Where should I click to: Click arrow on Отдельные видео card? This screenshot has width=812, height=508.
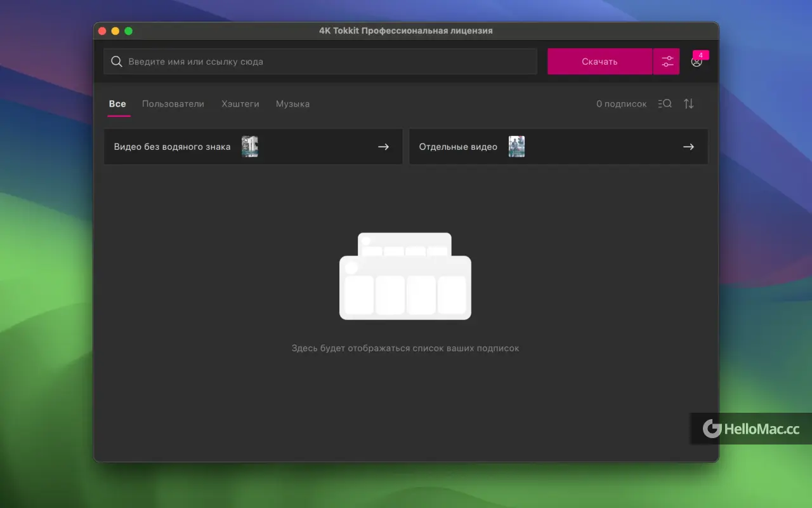688,147
